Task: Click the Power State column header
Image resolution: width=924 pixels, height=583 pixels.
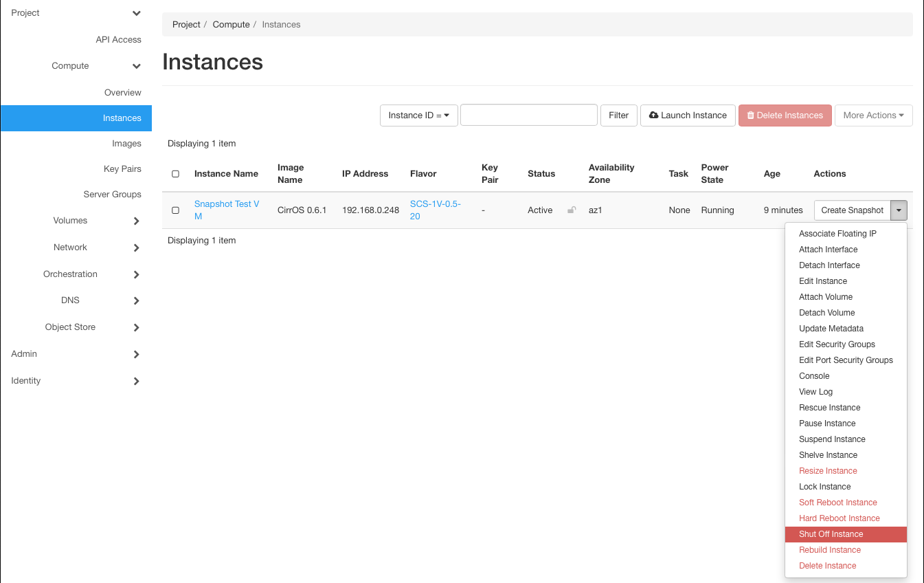Action: [x=715, y=174]
